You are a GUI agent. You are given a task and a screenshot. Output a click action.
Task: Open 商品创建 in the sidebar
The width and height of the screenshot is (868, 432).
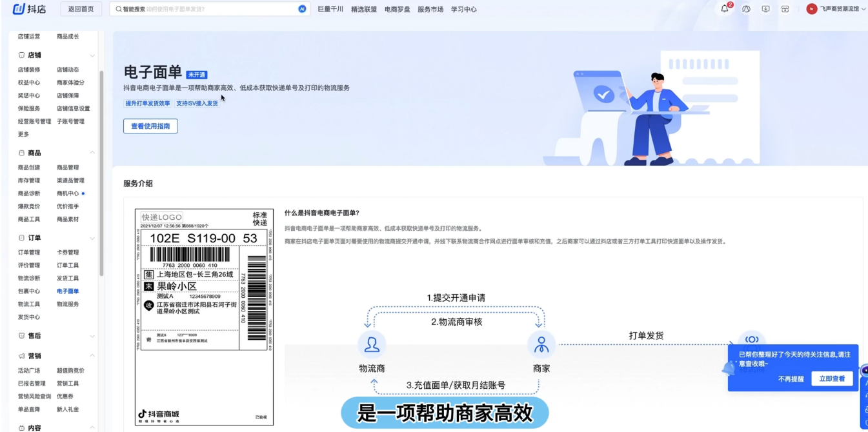pos(29,168)
